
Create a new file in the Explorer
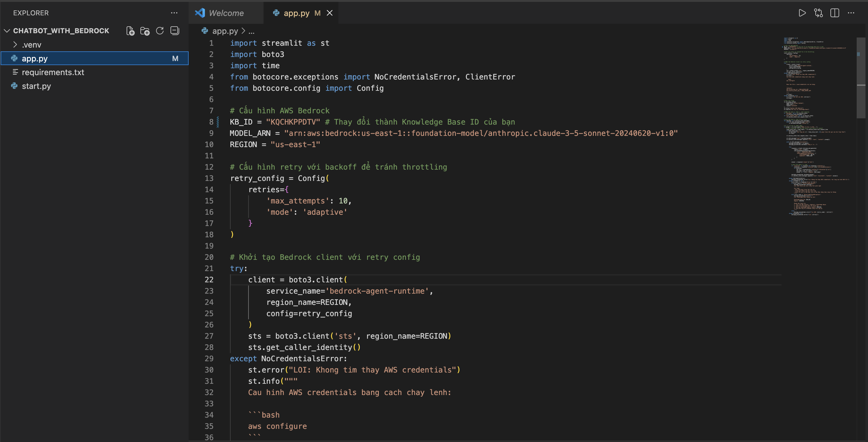click(x=130, y=31)
